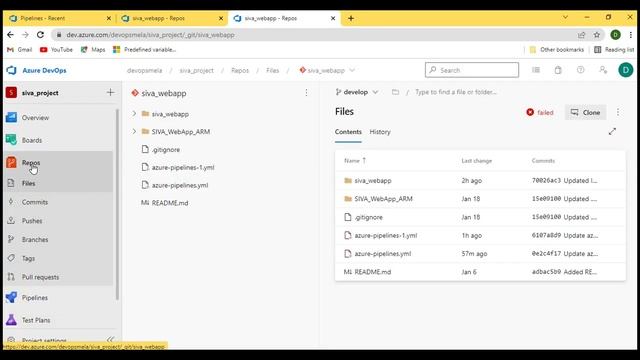Open the Other bookmarks folder
640x360 pixels.
(556, 50)
